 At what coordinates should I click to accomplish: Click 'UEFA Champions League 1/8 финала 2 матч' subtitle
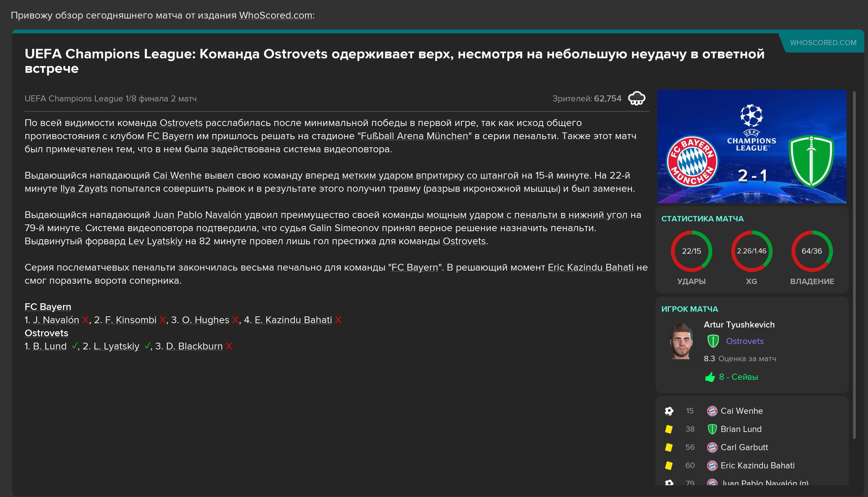click(x=111, y=99)
